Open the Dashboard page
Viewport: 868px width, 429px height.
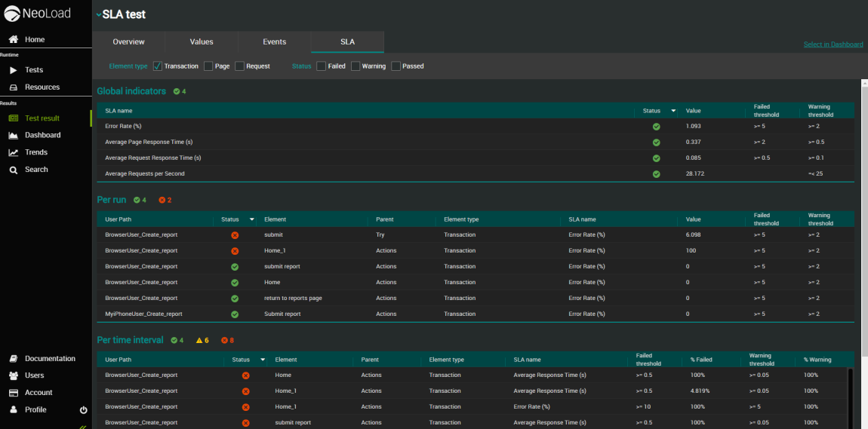point(42,136)
